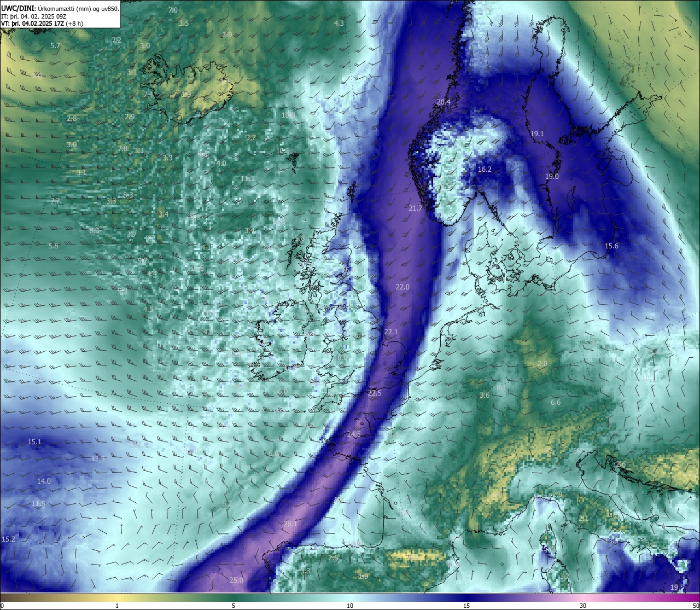Click the color scale tick label 30
This screenshot has height=610, width=700.
pos(583,606)
